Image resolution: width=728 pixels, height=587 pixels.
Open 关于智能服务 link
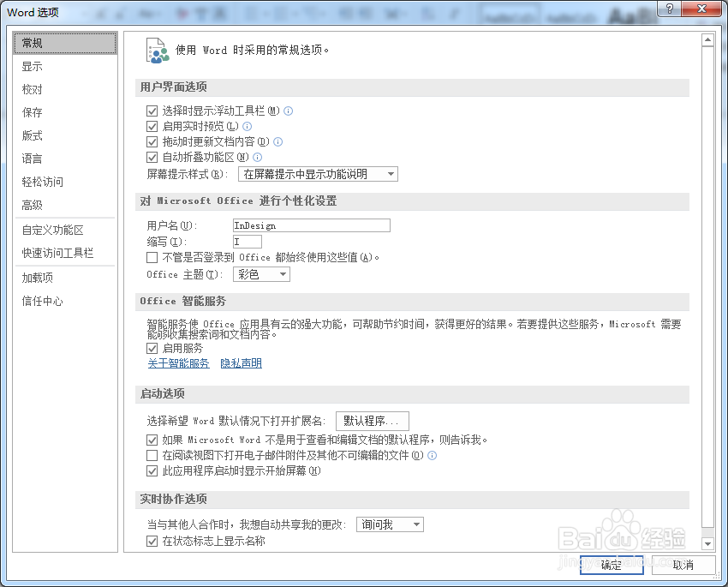pos(179,363)
